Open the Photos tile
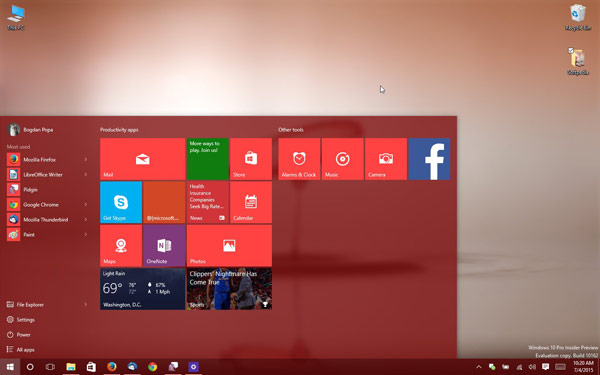Image resolution: width=600 pixels, height=375 pixels. [x=229, y=246]
